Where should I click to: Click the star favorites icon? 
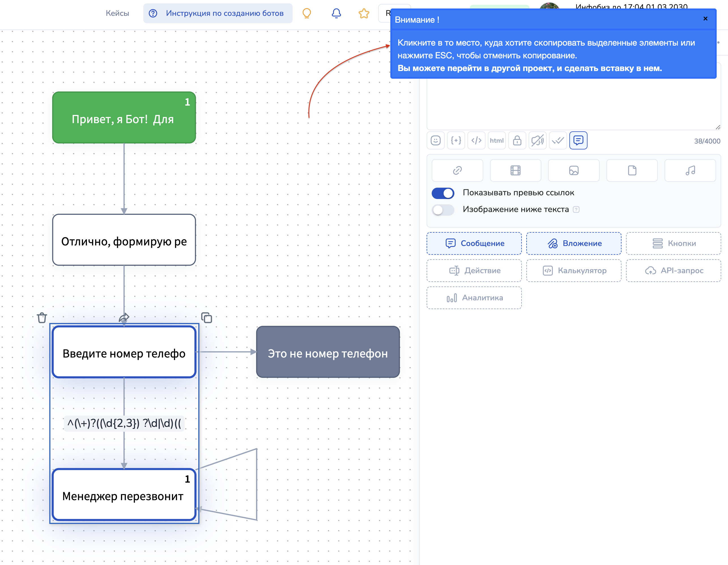tap(364, 13)
